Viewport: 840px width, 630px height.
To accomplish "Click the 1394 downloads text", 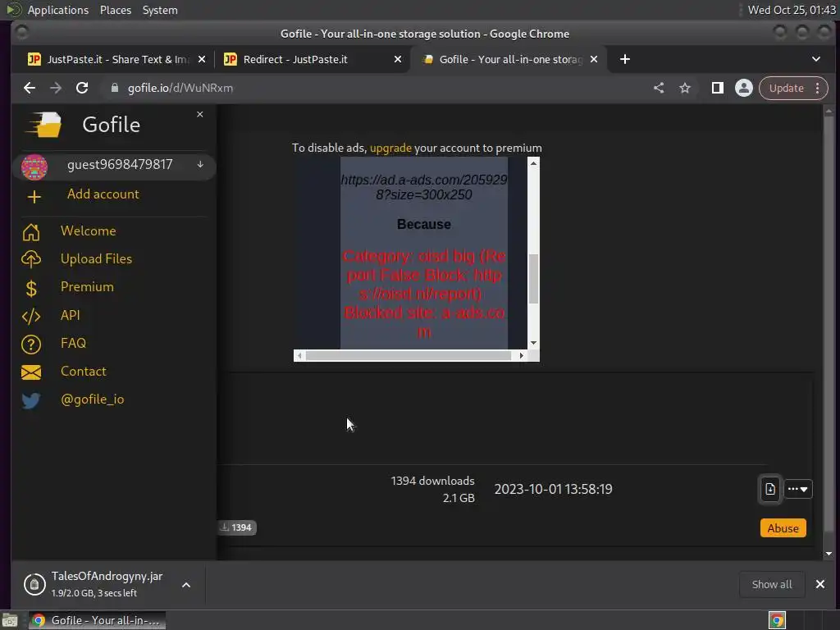I will (x=432, y=481).
